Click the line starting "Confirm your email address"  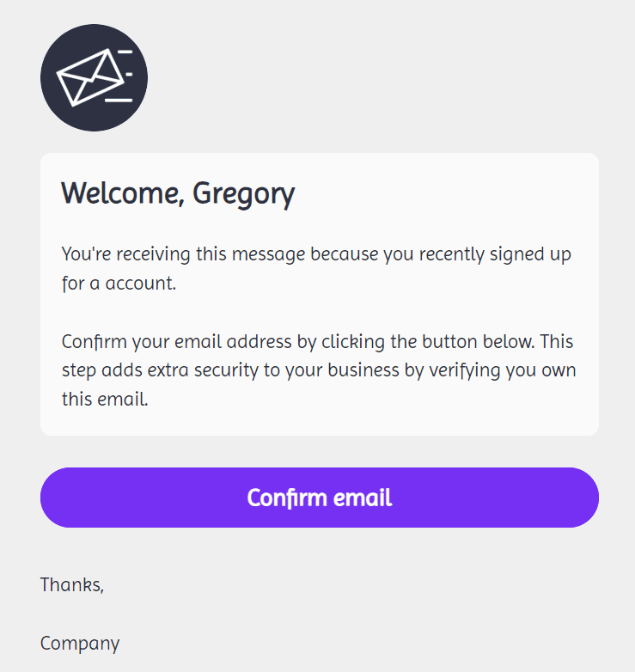[x=317, y=341]
